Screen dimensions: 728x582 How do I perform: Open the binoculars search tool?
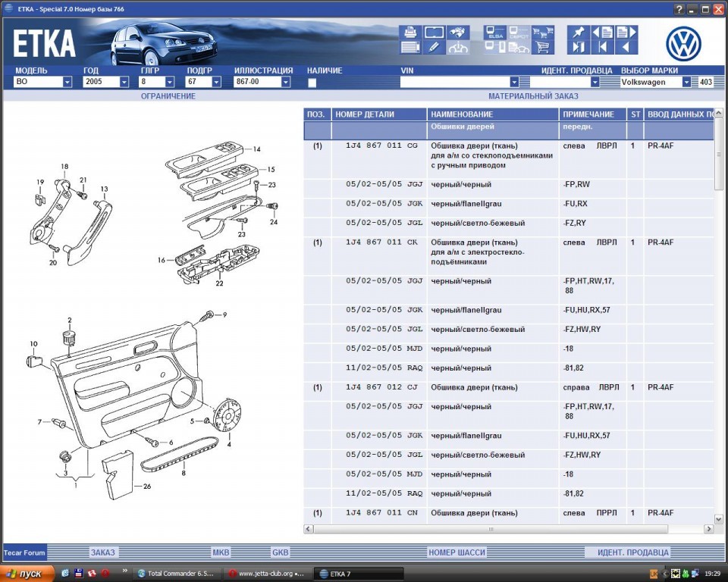[x=457, y=33]
